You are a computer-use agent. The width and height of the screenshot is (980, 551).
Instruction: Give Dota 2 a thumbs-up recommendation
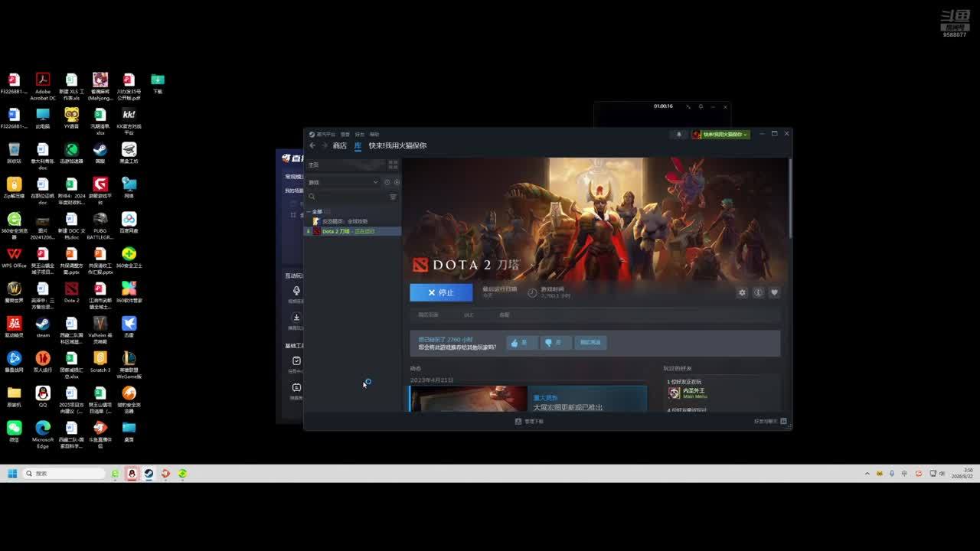(x=523, y=343)
